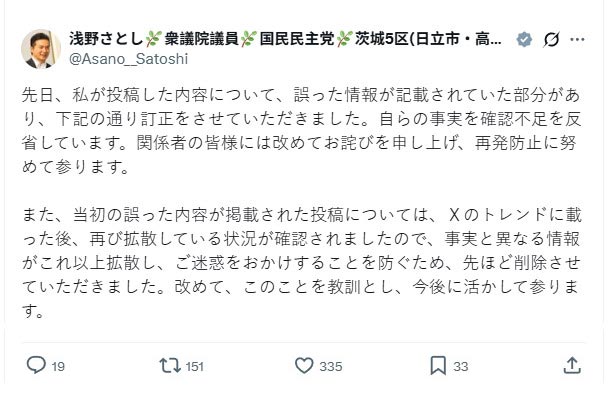Screen dimensions: 613x406
Task: Click the reply speech bubble icon
Action: (36, 366)
